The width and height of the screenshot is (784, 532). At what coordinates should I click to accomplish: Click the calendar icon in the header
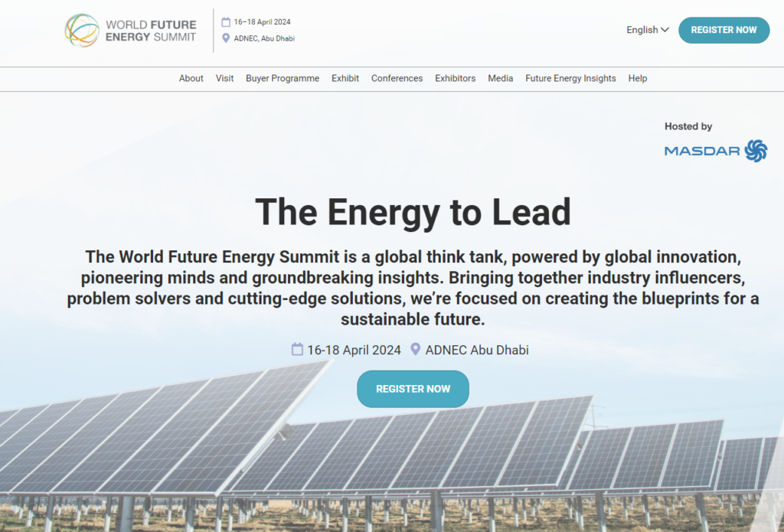(x=226, y=21)
